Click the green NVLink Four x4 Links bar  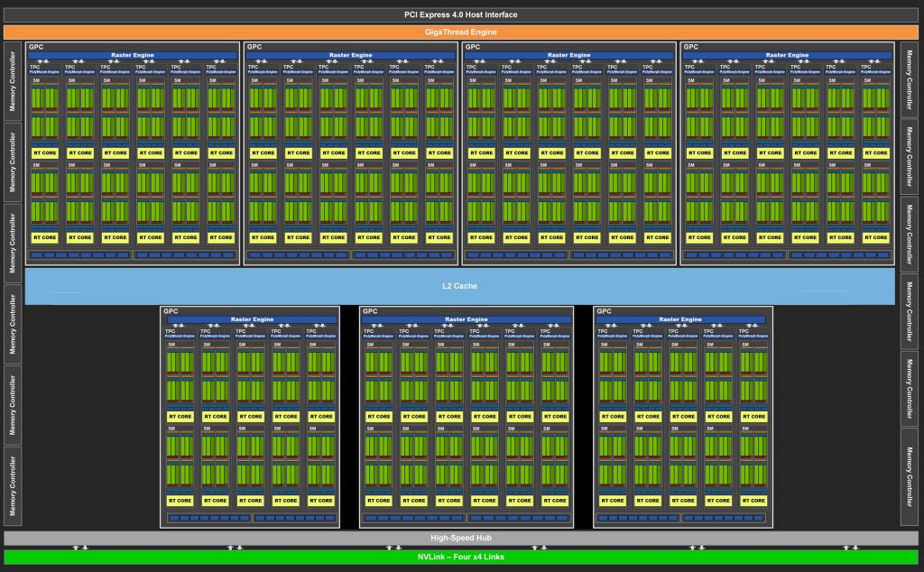[461, 557]
